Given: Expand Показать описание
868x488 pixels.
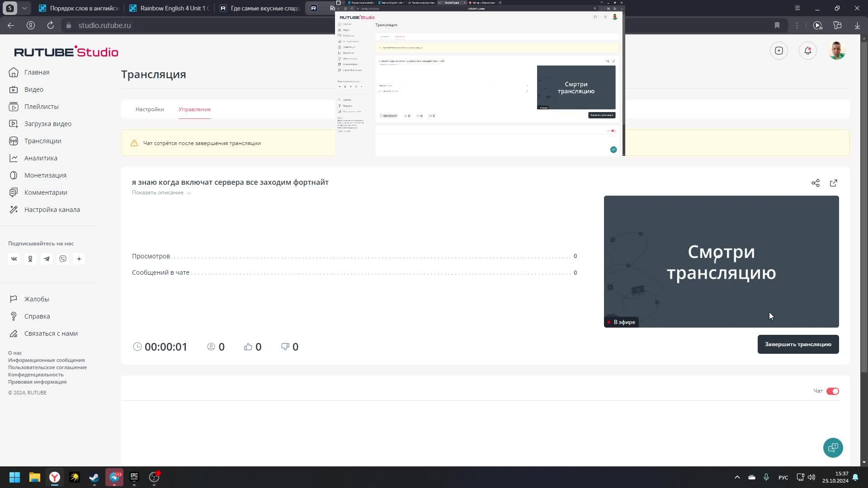Looking at the screenshot, I should (x=161, y=192).
